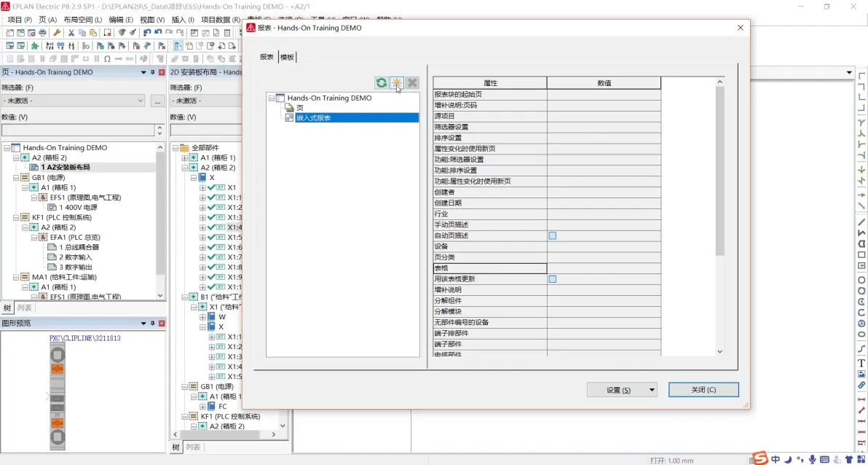Click the print icon in the toolbar
Screen dimensions: 868x465
point(43,33)
